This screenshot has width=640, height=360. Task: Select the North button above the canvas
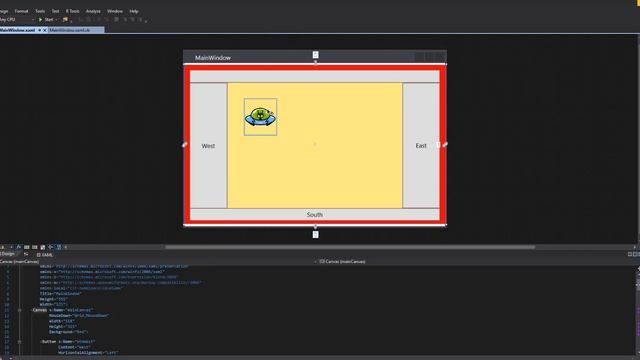coord(315,76)
